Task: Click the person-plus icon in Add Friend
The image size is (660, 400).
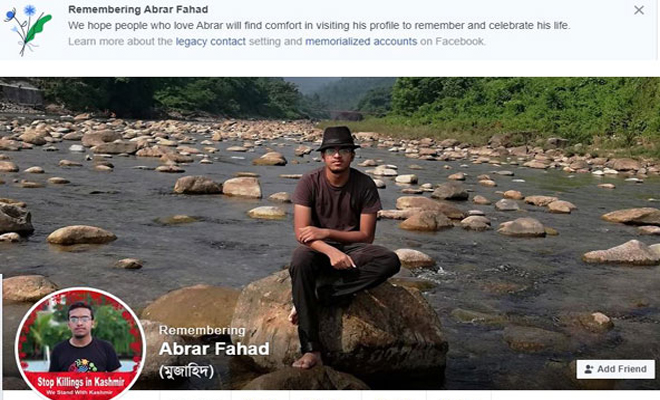Action: coord(589,369)
